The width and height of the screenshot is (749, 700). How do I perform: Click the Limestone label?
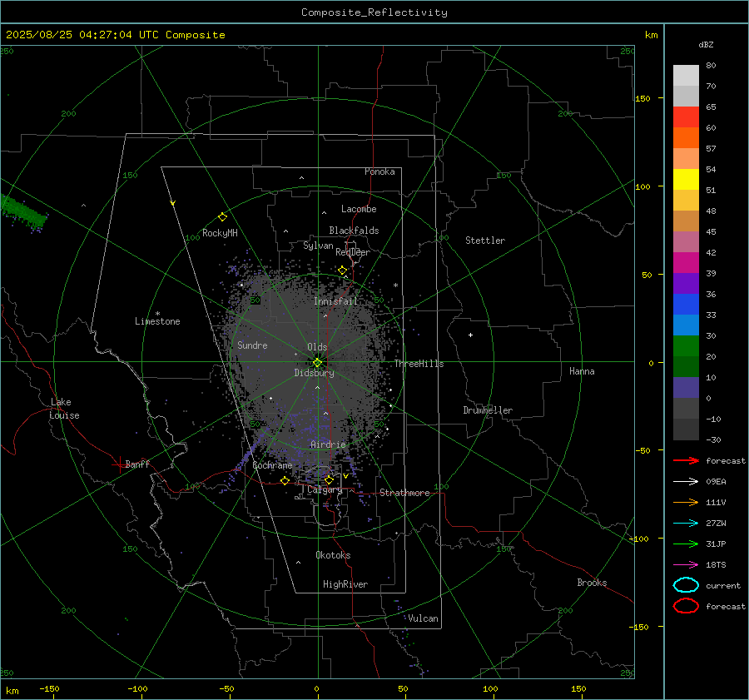157,321
